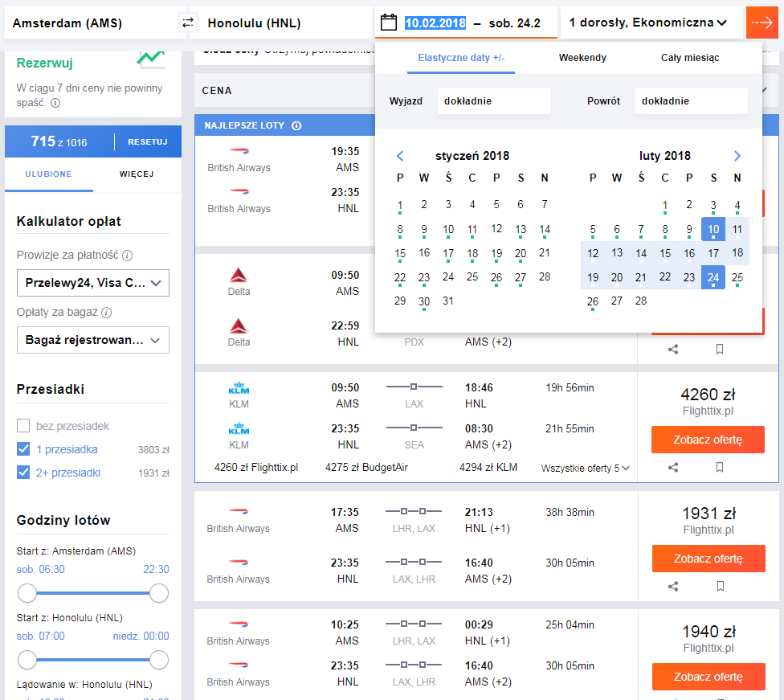Click right handle of Honolulu departure slider

pyautogui.click(x=159, y=660)
